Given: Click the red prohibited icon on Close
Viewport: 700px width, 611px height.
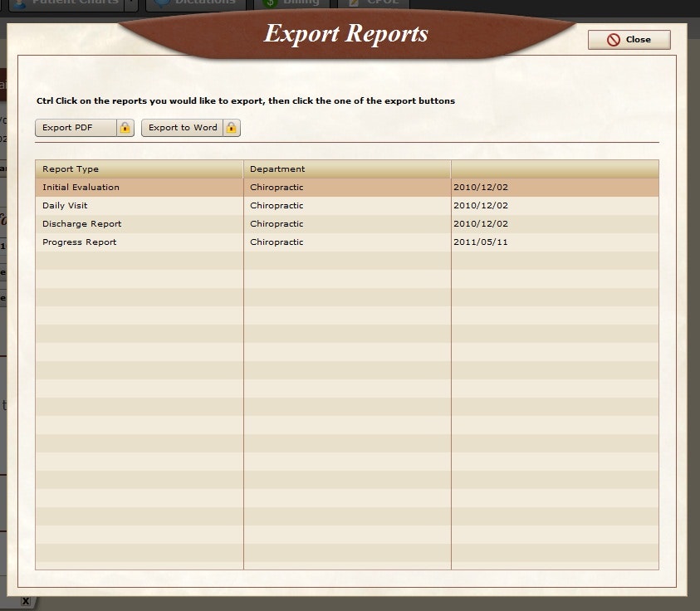Looking at the screenshot, I should coord(614,40).
